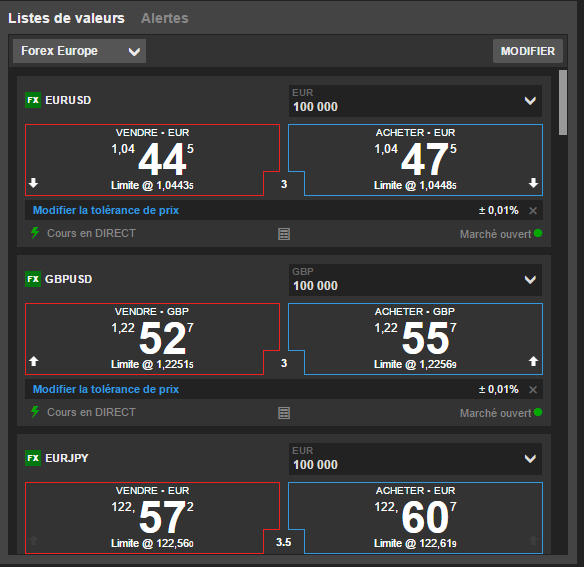Remove EURUSD price tolerance with the X
This screenshot has width=584, height=567.
click(533, 210)
